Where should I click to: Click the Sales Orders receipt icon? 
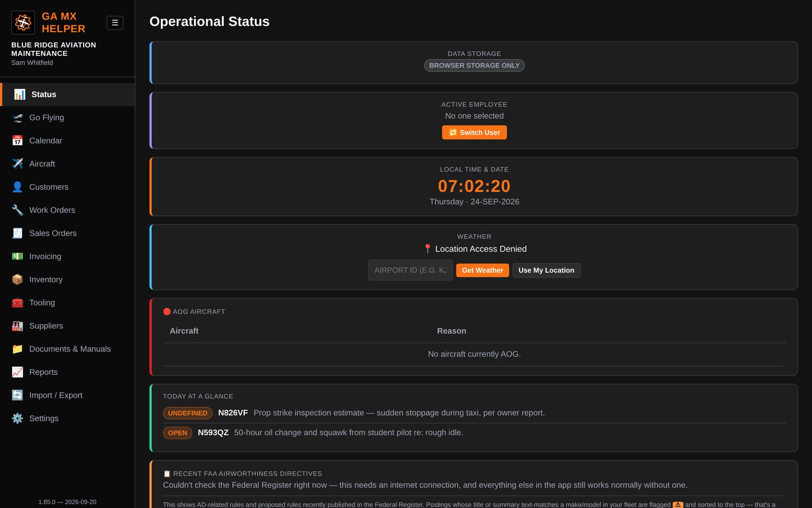[17, 233]
